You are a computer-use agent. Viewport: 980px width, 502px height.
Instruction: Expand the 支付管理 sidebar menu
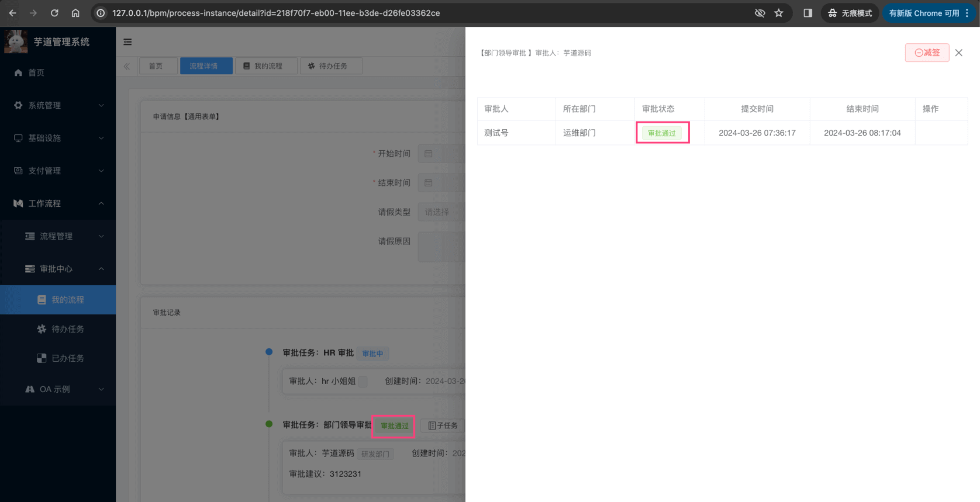pyautogui.click(x=58, y=171)
